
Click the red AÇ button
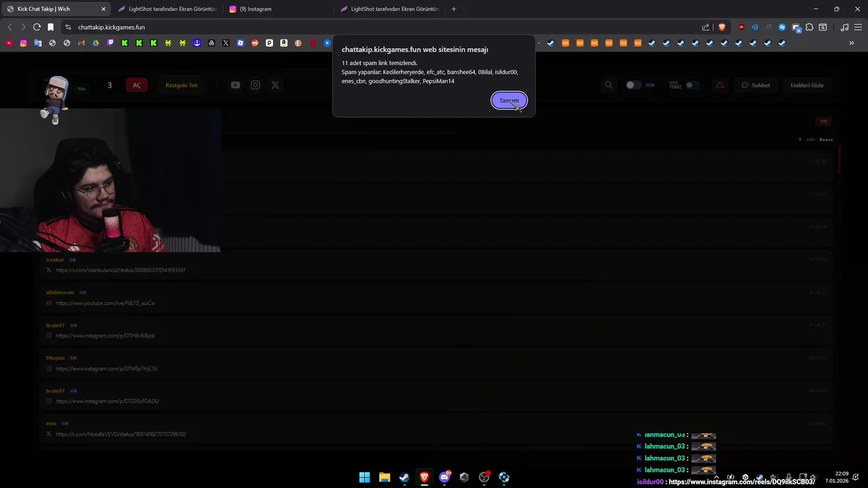point(136,85)
